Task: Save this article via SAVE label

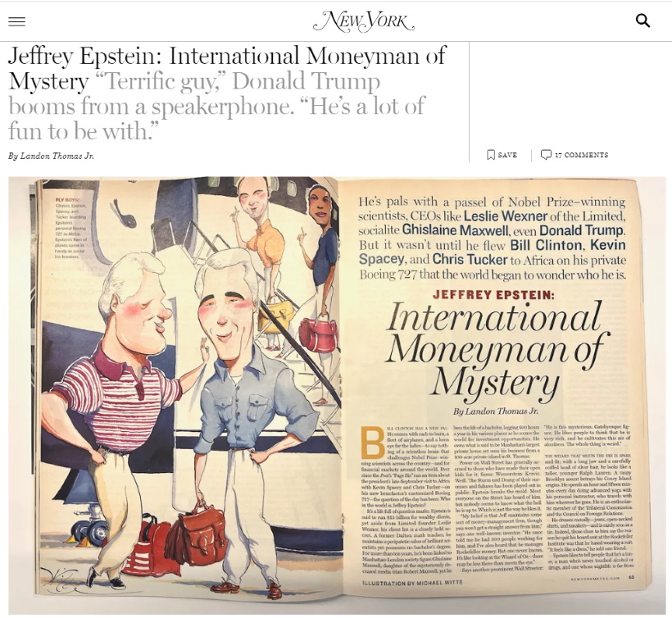Action: pyautogui.click(x=507, y=155)
